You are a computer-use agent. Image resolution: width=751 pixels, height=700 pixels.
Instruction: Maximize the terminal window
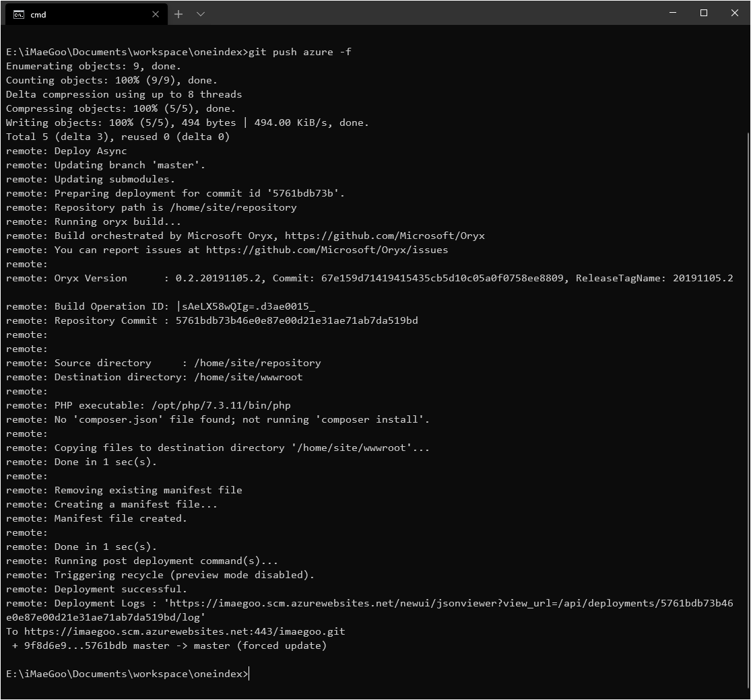[704, 13]
